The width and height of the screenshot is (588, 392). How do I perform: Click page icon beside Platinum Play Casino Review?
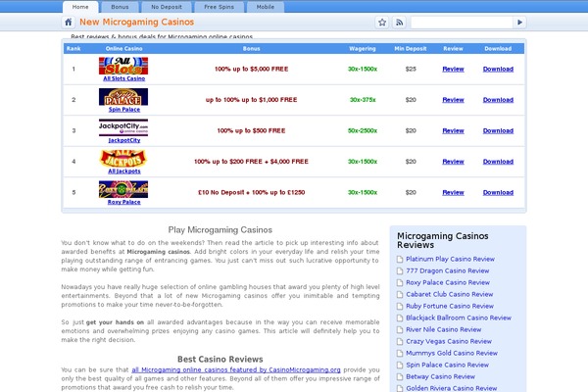(400, 259)
